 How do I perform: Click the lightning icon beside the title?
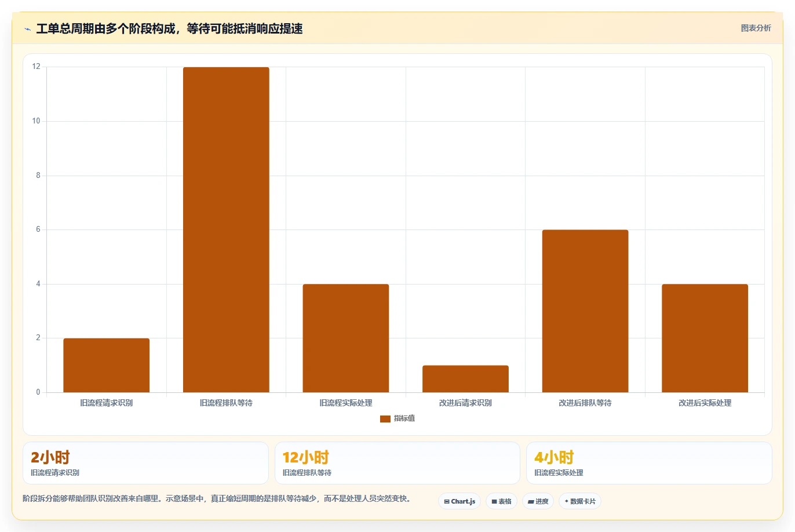click(27, 29)
